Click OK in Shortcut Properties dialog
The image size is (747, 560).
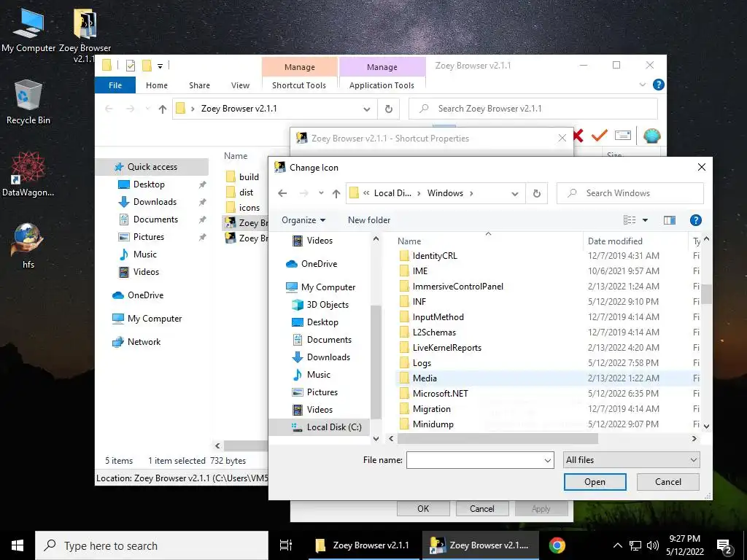pos(423,508)
